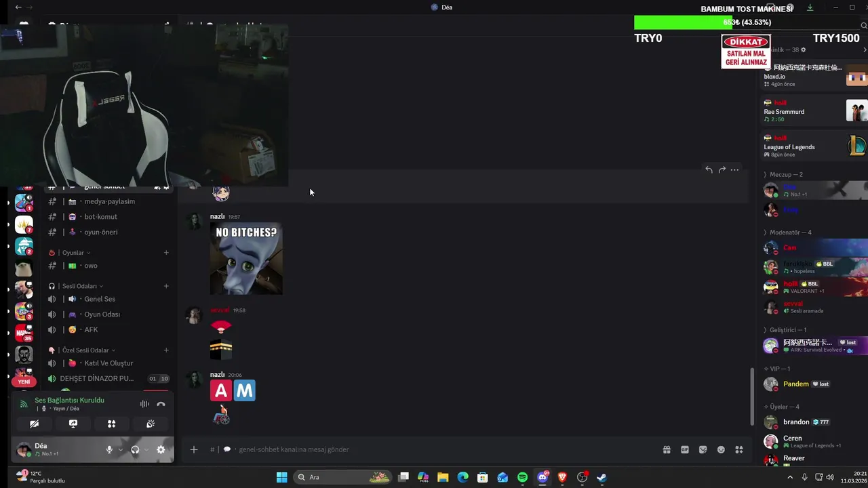
Task: Click the message attachment plus button
Action: tap(194, 449)
